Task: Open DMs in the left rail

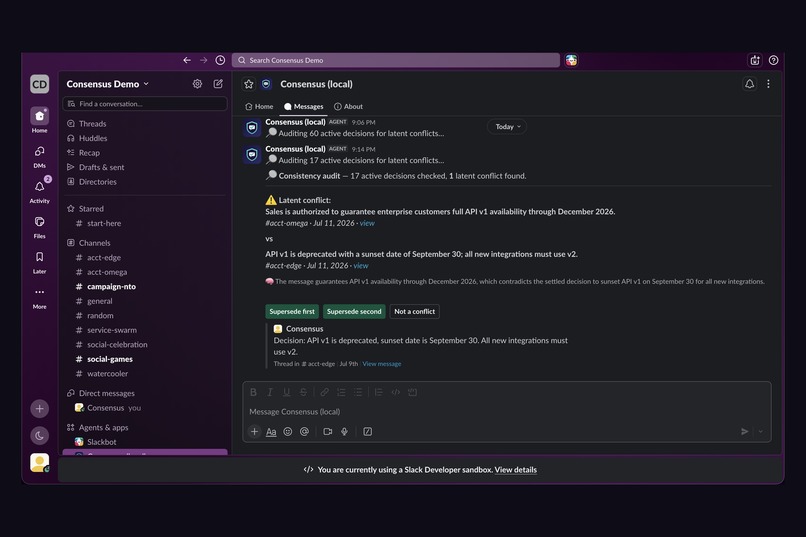Action: (40, 156)
